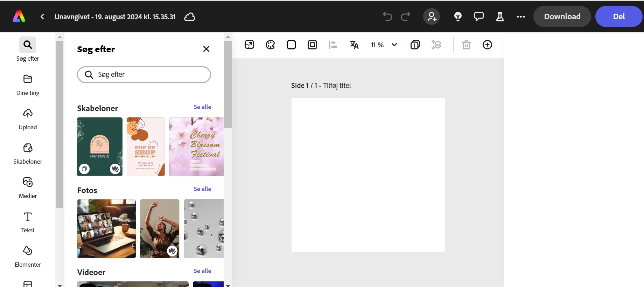
Task: Click the premium crown badge on Grant Proposal template
Action: pos(115,169)
